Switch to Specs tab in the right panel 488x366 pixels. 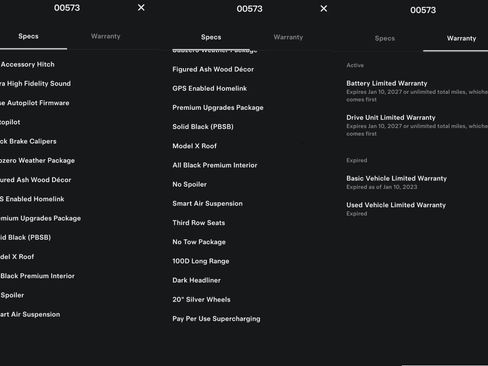click(x=385, y=38)
